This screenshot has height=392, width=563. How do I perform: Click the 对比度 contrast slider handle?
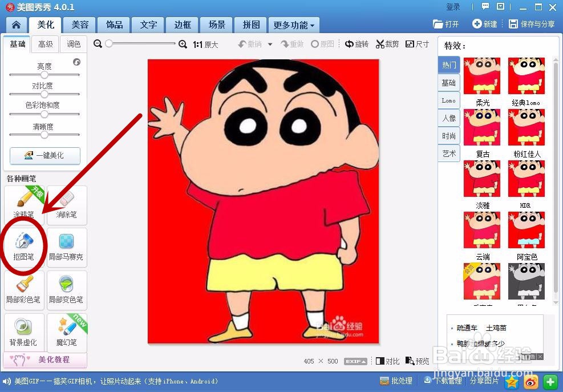click(x=44, y=94)
